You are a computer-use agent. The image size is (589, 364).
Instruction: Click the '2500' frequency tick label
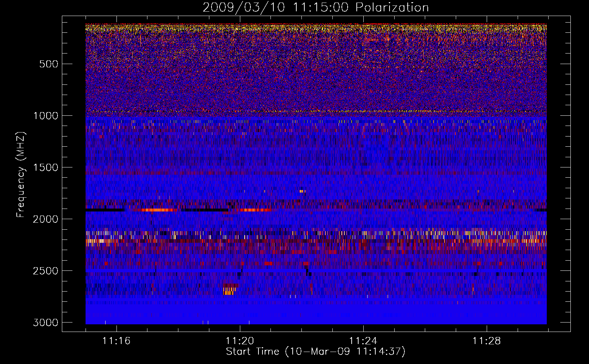coord(46,271)
